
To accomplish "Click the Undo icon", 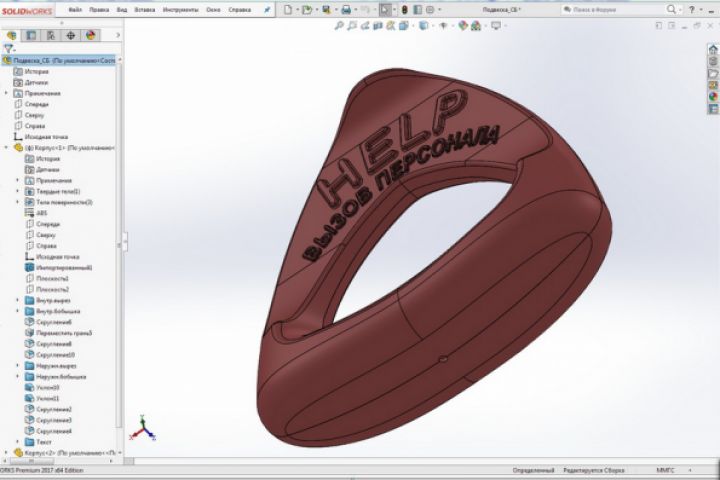I will pyautogui.click(x=366, y=9).
